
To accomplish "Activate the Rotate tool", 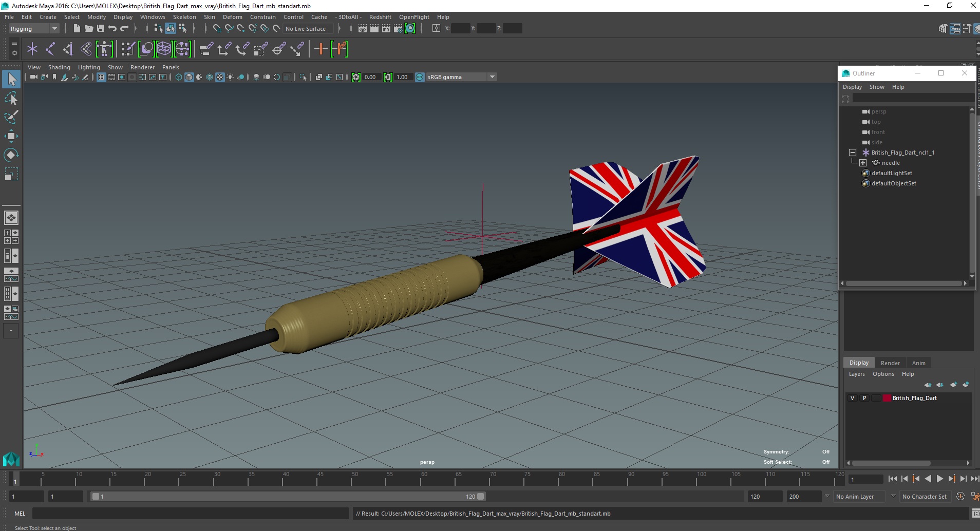I will point(11,155).
